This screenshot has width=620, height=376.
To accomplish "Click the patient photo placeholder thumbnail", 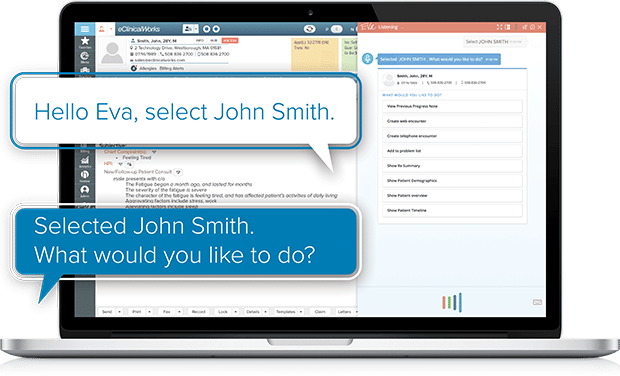I will [112, 53].
